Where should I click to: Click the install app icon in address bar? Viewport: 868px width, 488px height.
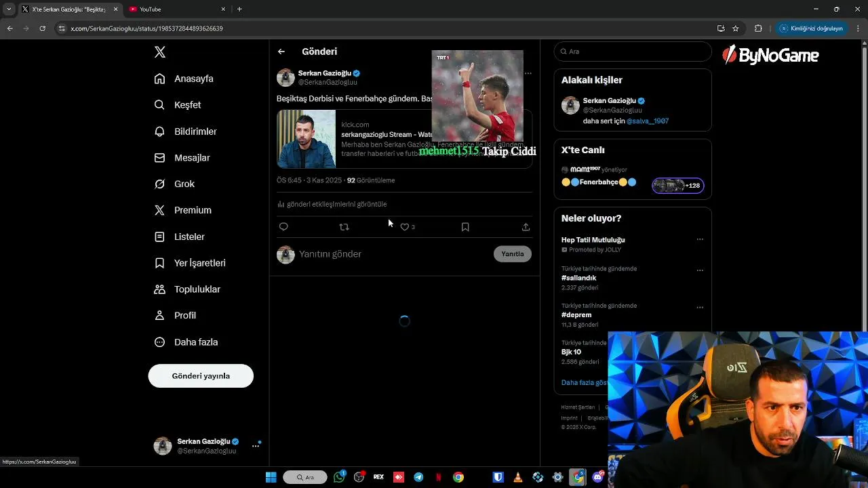point(721,28)
